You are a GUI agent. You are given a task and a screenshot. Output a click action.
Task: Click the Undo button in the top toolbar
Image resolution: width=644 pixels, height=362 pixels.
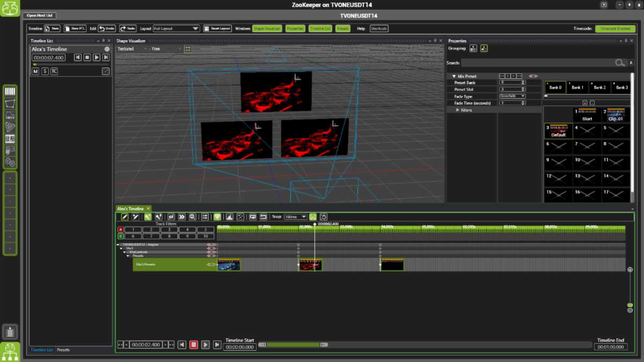click(107, 28)
